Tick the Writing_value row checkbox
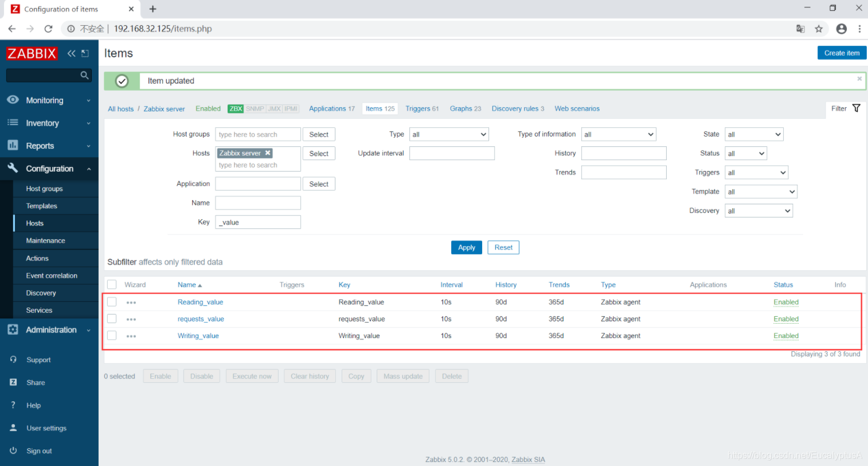This screenshot has height=466, width=868. click(112, 335)
